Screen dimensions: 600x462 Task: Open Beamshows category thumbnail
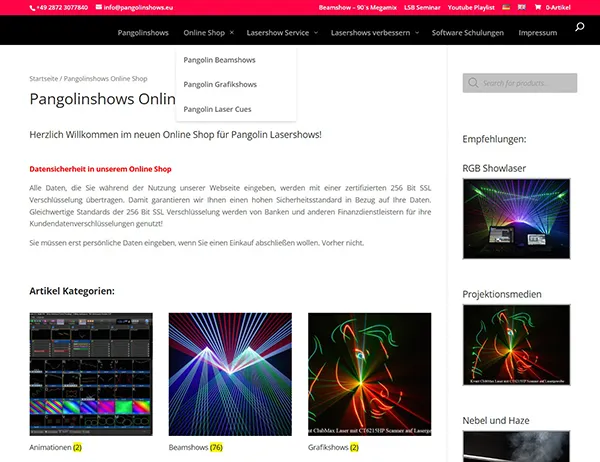(x=230, y=374)
